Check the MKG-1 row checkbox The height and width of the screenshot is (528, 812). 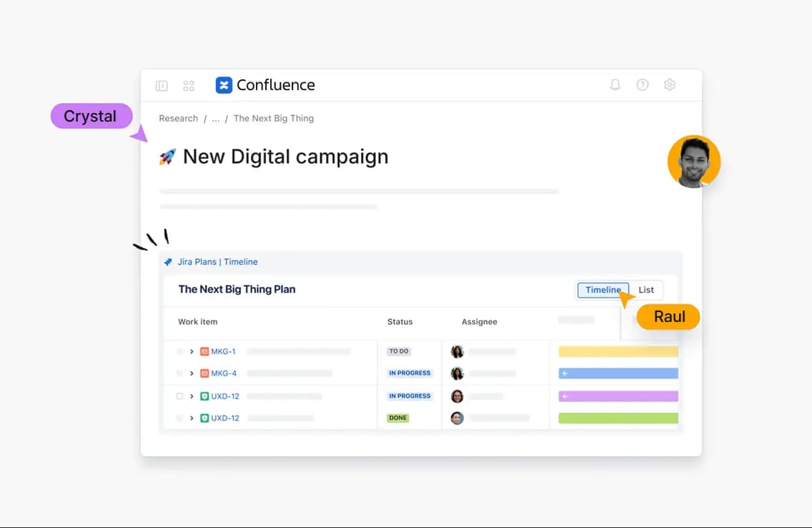tap(179, 351)
